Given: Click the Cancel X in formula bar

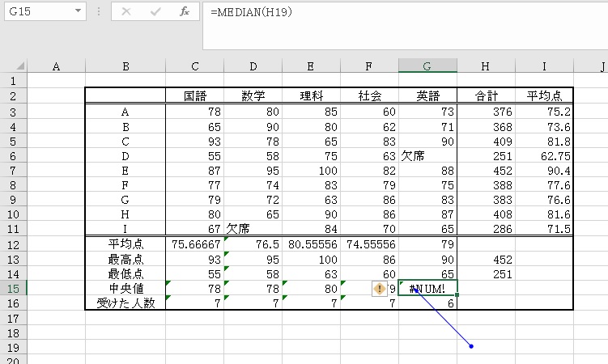Looking at the screenshot, I should tap(126, 12).
